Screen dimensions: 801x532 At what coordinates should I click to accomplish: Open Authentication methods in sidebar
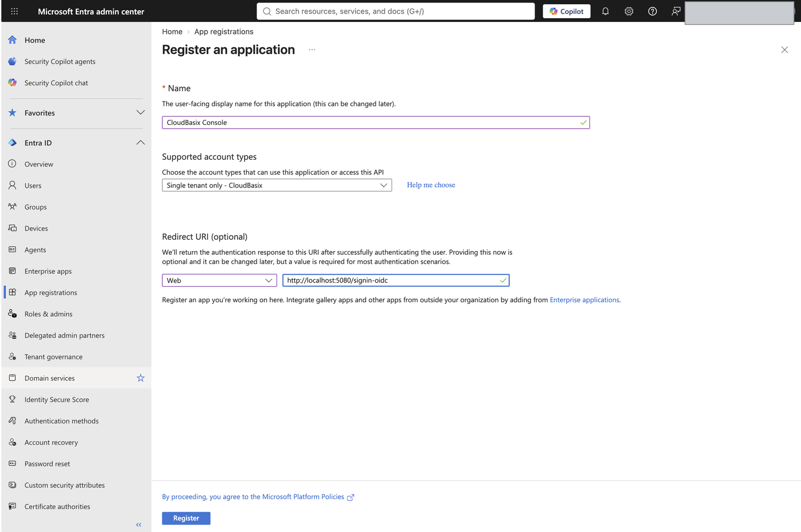coord(76,421)
